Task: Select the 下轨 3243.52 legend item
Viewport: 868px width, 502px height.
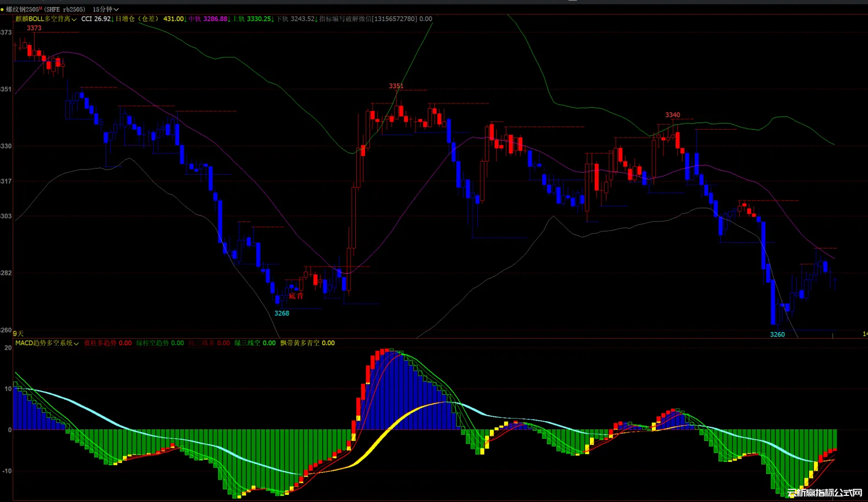Action: coord(295,19)
